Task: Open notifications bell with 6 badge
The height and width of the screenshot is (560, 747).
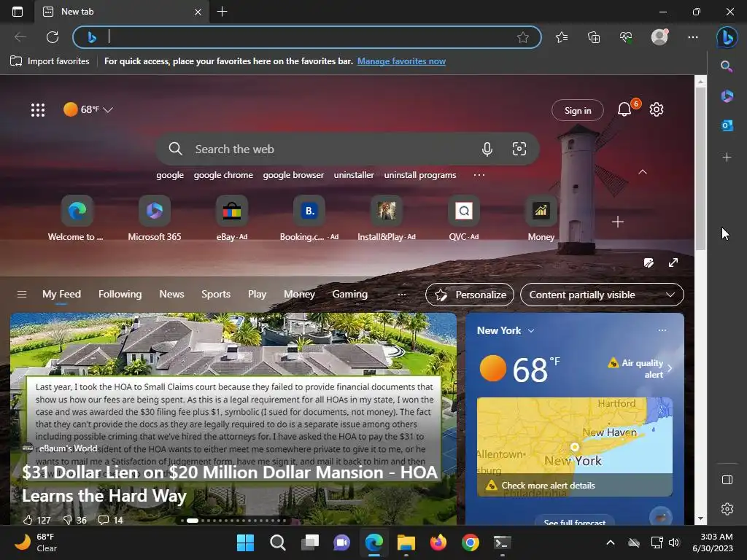Action: 624,109
